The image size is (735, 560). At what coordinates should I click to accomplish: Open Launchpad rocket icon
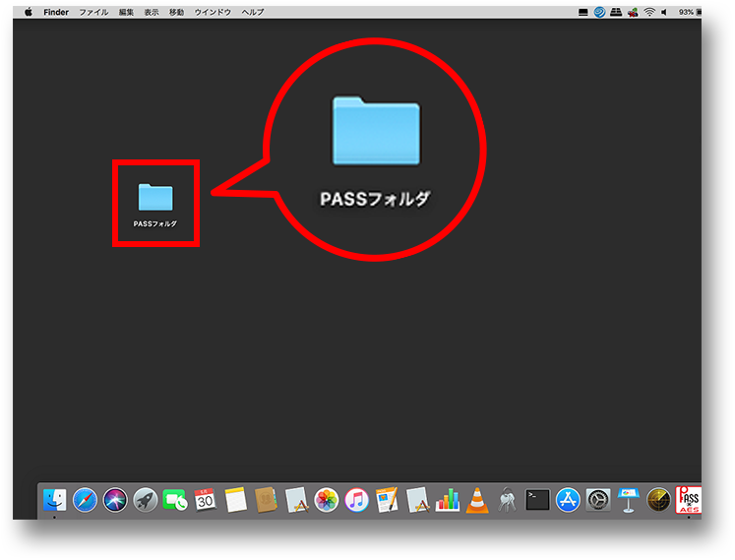(x=145, y=500)
